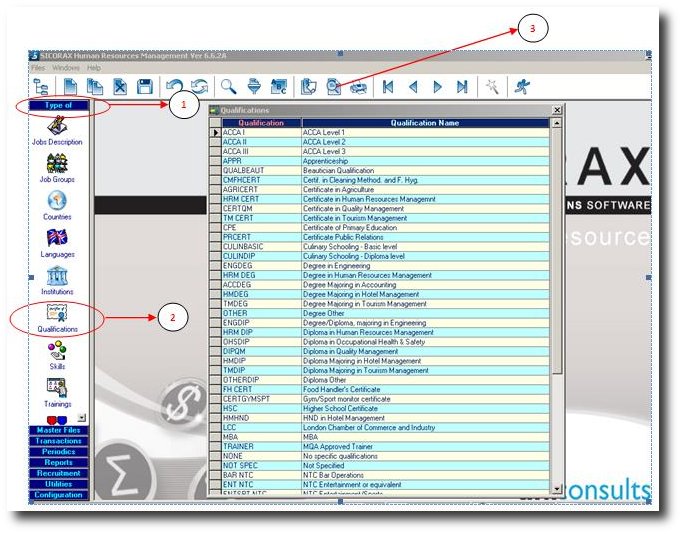Open the Job Groups module
682x534 pixels.
click(x=57, y=164)
